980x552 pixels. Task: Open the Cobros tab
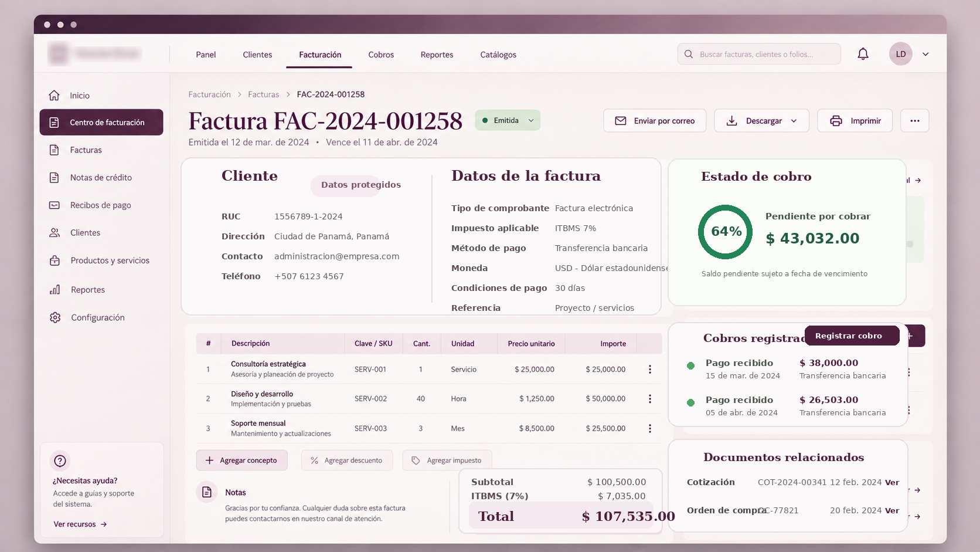pos(381,55)
